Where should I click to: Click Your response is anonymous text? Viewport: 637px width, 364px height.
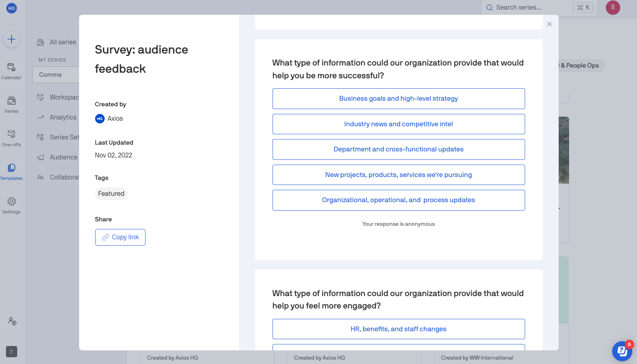398,224
